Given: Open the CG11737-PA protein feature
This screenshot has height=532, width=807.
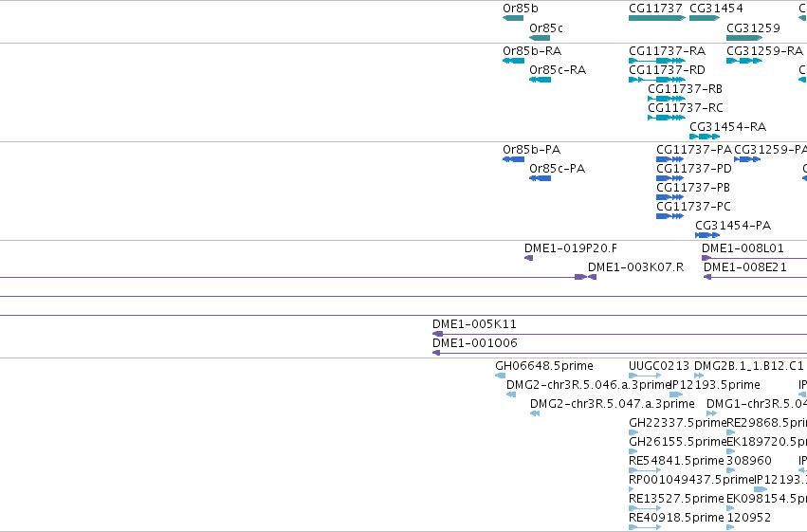Looking at the screenshot, I should click(x=669, y=159).
